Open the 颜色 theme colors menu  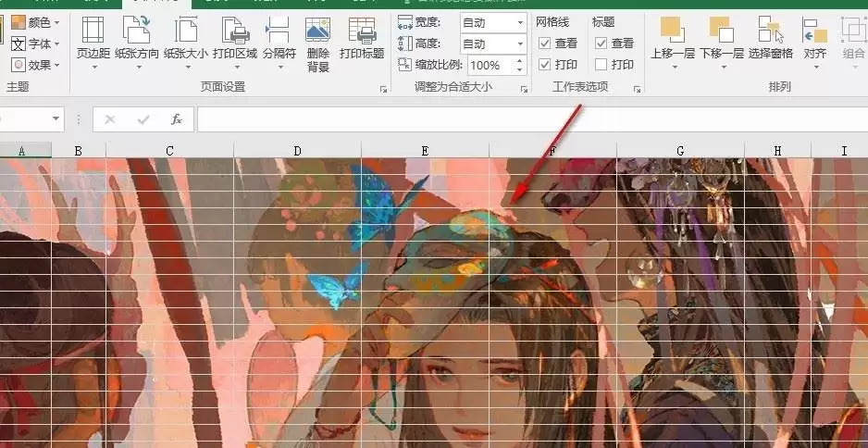click(x=35, y=22)
